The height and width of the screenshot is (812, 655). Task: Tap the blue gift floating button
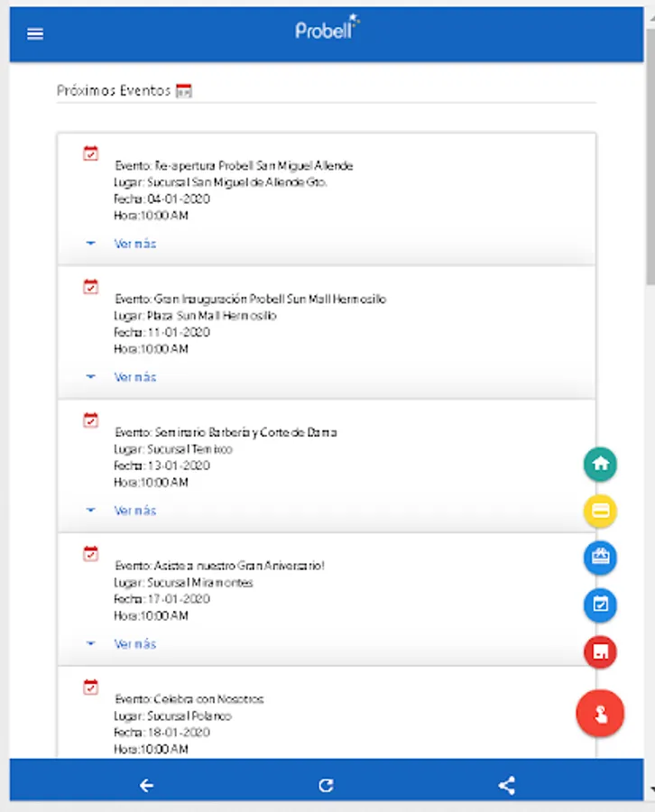pyautogui.click(x=600, y=558)
